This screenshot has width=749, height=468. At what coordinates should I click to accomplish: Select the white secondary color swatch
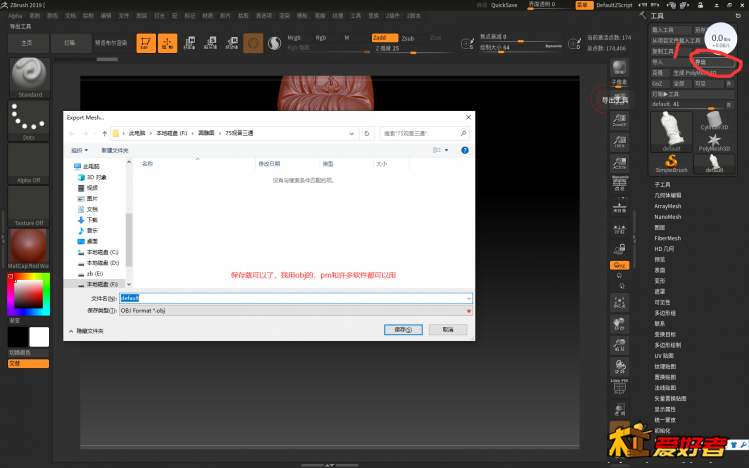coord(39,337)
